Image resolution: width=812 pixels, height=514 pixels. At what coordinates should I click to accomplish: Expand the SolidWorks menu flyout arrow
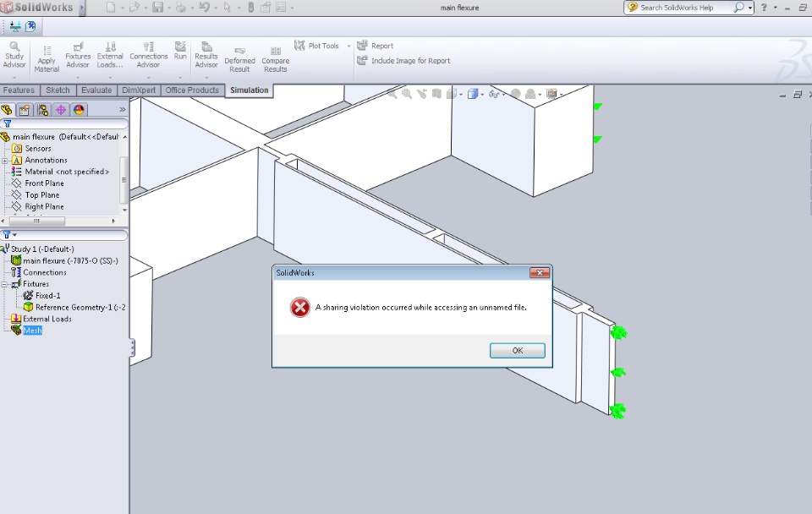click(82, 8)
